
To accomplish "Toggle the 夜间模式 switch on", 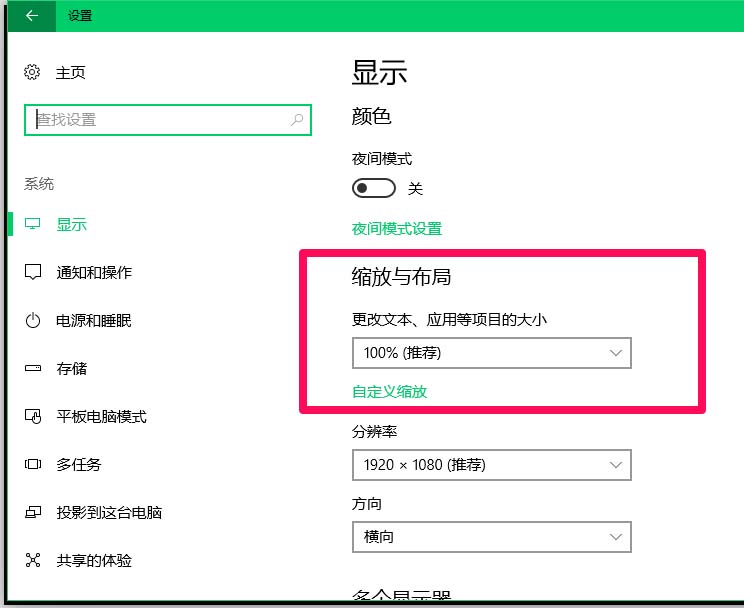I will click(x=373, y=188).
